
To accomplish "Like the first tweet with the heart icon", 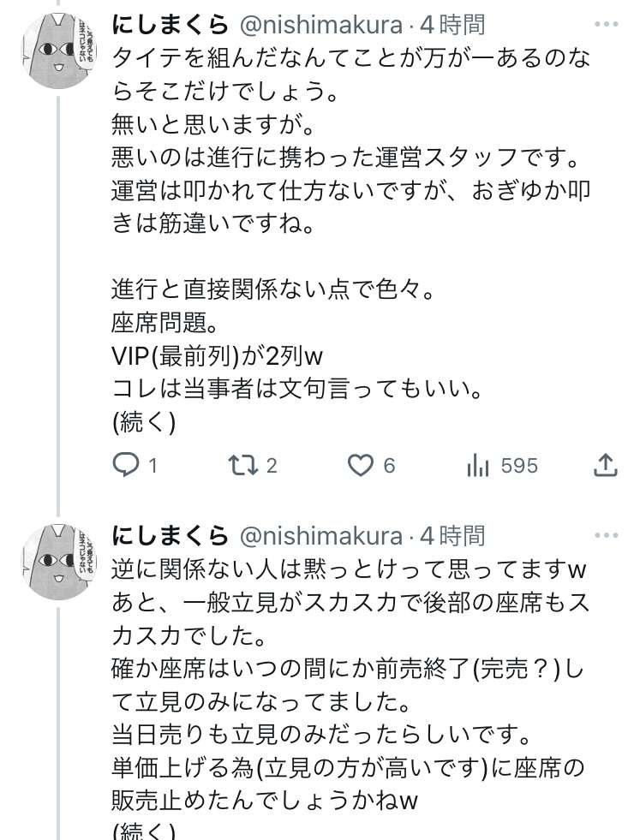I will pyautogui.click(x=361, y=465).
